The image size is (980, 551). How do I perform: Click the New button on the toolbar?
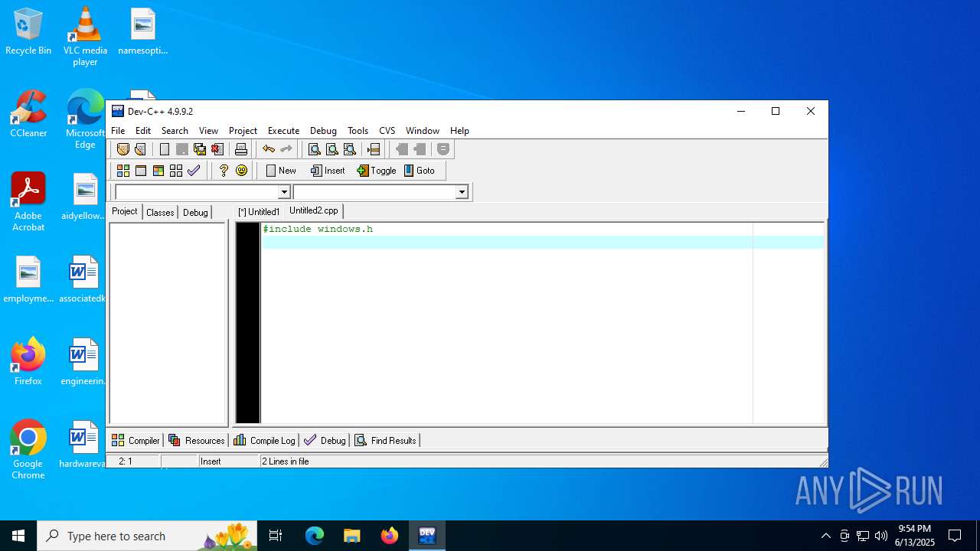click(x=280, y=171)
